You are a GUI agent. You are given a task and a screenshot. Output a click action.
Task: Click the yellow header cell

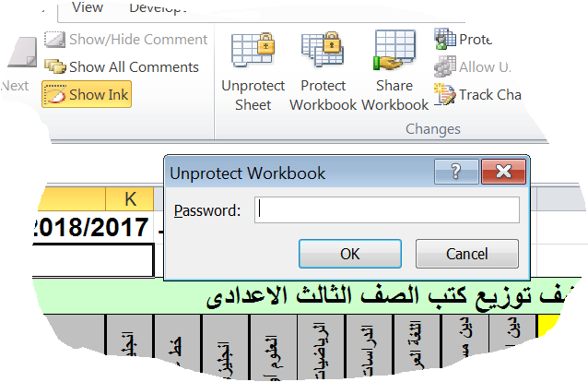(549, 325)
